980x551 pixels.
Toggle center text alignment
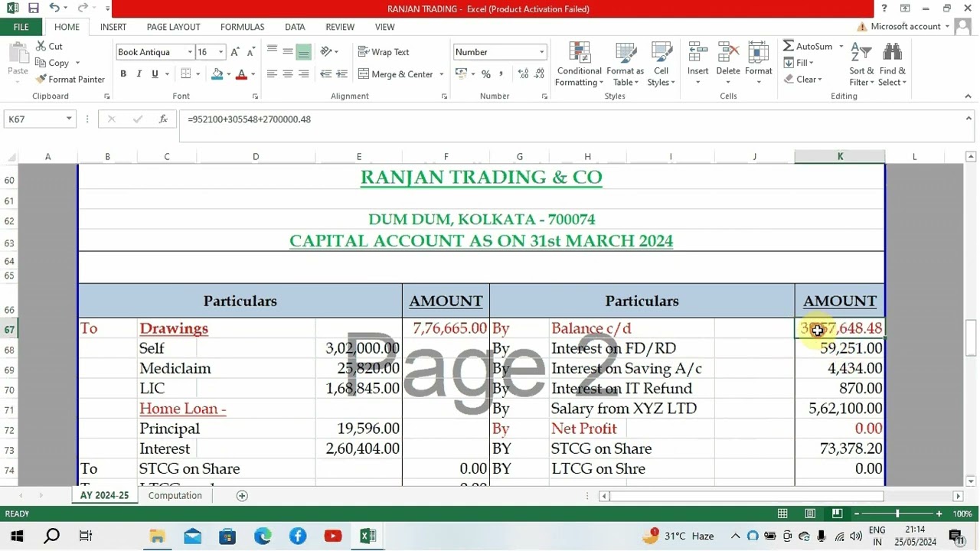pos(288,74)
